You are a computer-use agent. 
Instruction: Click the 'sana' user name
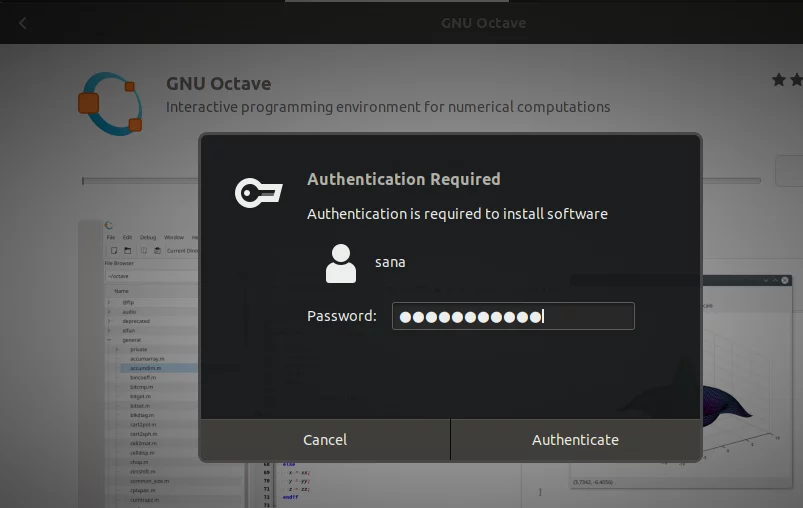pos(390,262)
